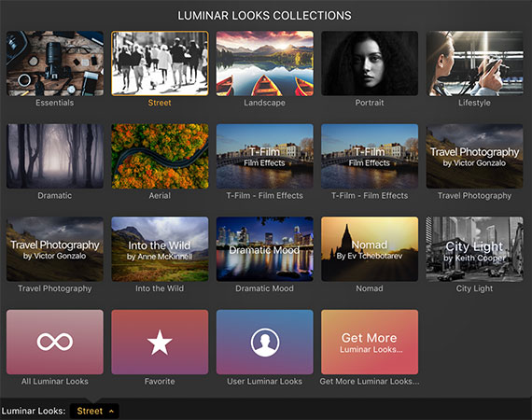Screen dimensions: 532x420
Task: Open Travel Photography thumbnail beside Into the Wild
Action: (x=55, y=249)
